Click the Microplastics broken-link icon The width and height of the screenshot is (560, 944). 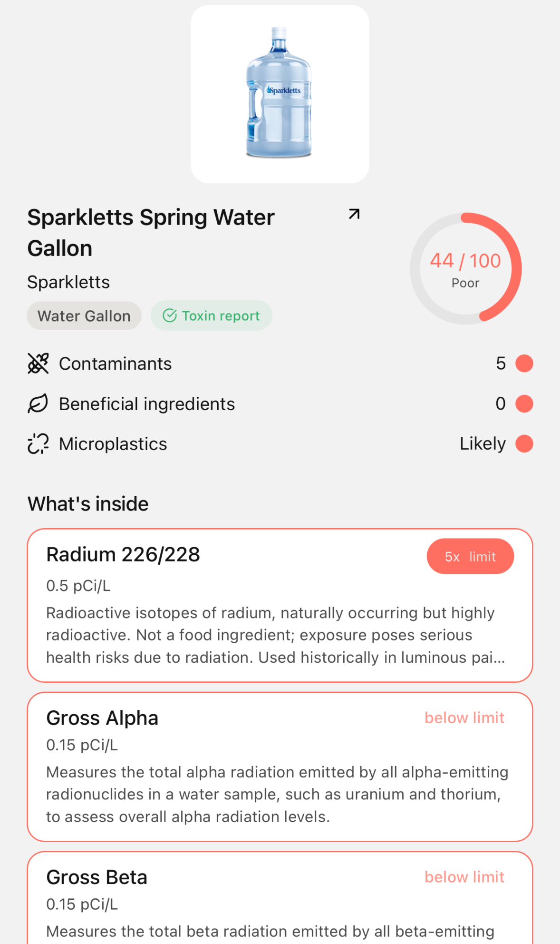click(38, 444)
